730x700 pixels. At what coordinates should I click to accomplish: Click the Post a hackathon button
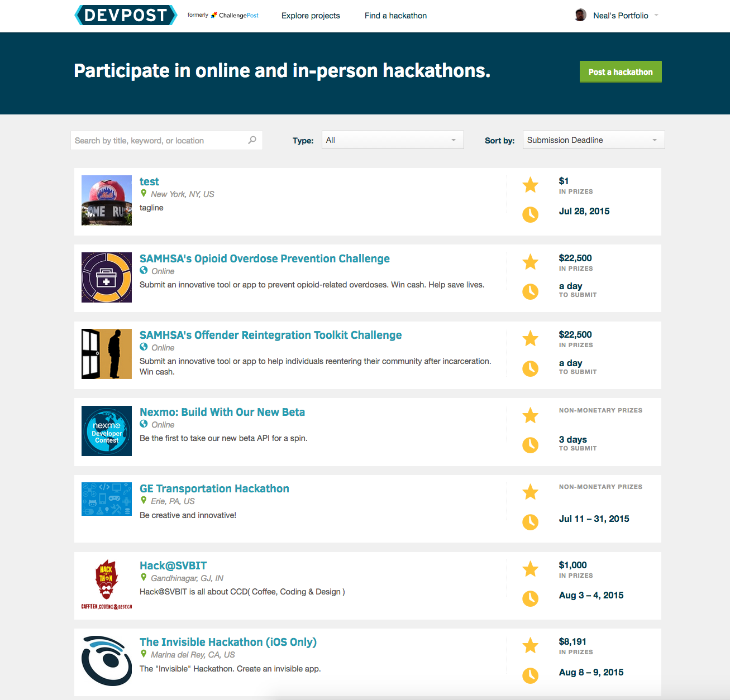pyautogui.click(x=621, y=72)
